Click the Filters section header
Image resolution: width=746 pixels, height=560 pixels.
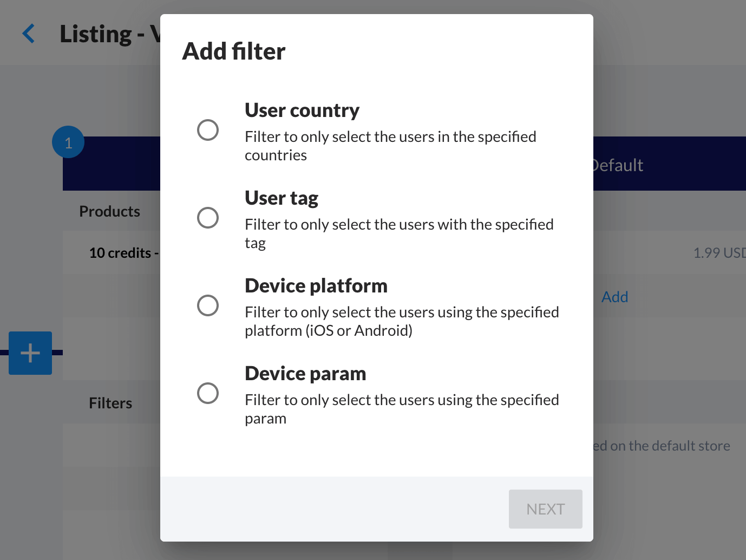pos(110,403)
